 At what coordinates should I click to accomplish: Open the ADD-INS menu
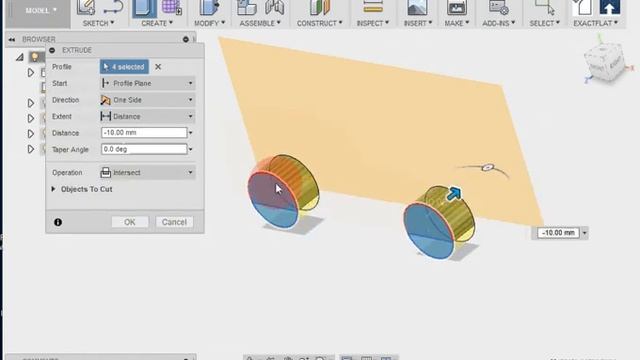pyautogui.click(x=498, y=23)
